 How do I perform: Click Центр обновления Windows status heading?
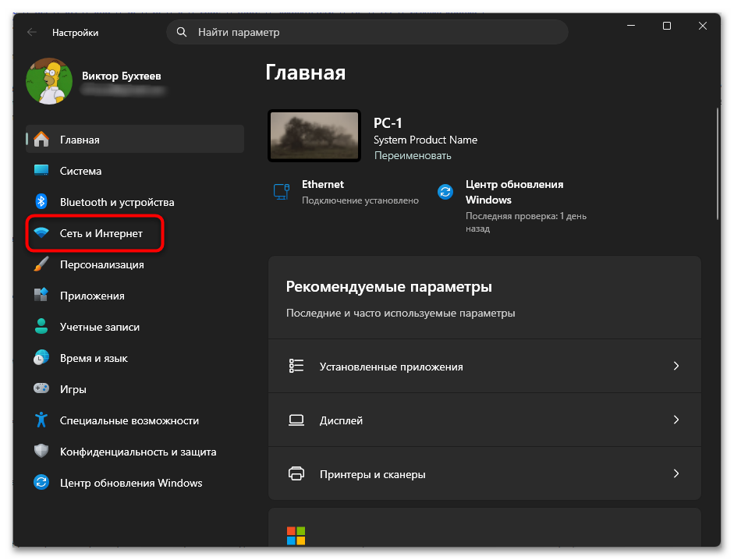click(x=515, y=192)
